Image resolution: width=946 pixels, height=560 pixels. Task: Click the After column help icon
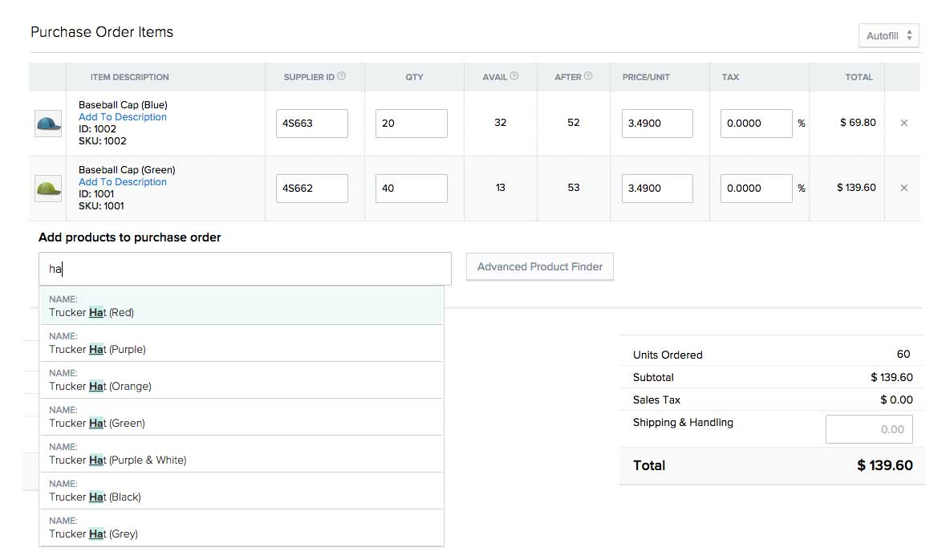click(588, 76)
